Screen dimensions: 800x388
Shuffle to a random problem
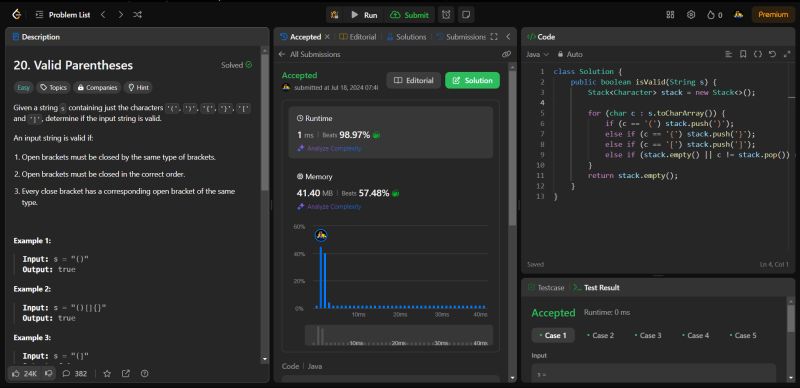click(137, 15)
